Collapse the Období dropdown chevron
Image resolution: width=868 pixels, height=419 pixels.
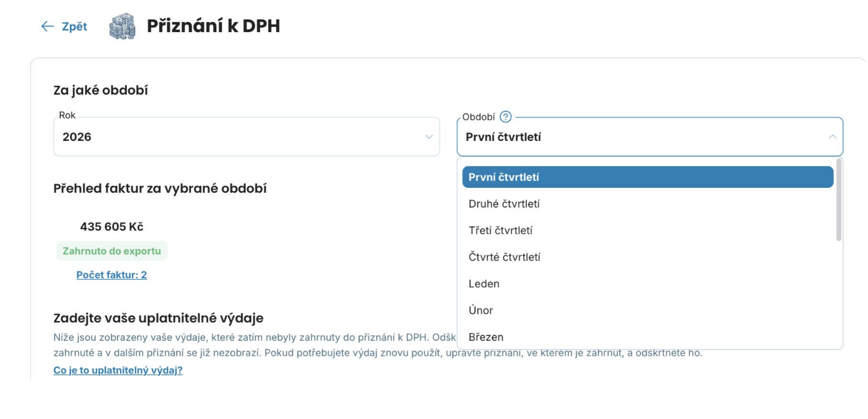point(832,137)
